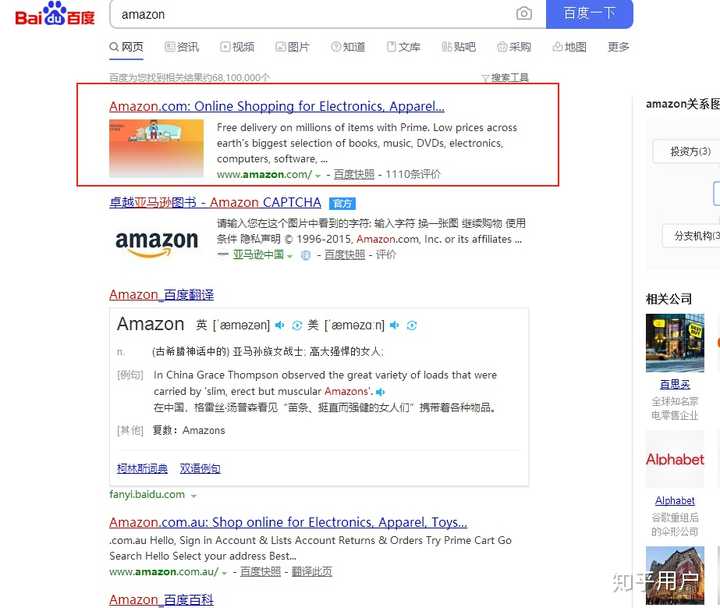The width and height of the screenshot is (720, 608).
Task: Click the 官方 badge
Action: 342,203
